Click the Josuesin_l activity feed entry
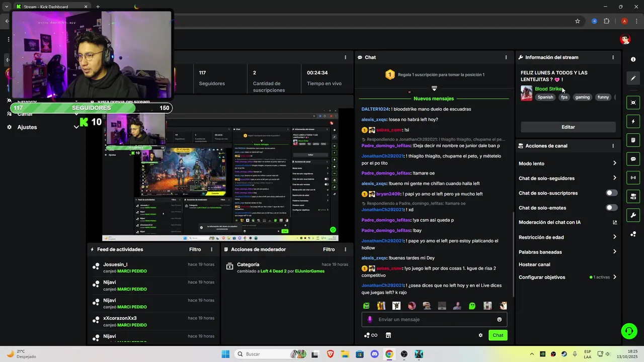This screenshot has height=362, width=644. click(153, 267)
